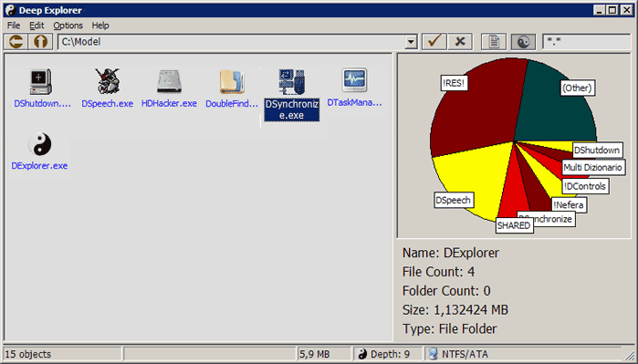Click the document list view button
638x364 pixels.
[x=494, y=41]
